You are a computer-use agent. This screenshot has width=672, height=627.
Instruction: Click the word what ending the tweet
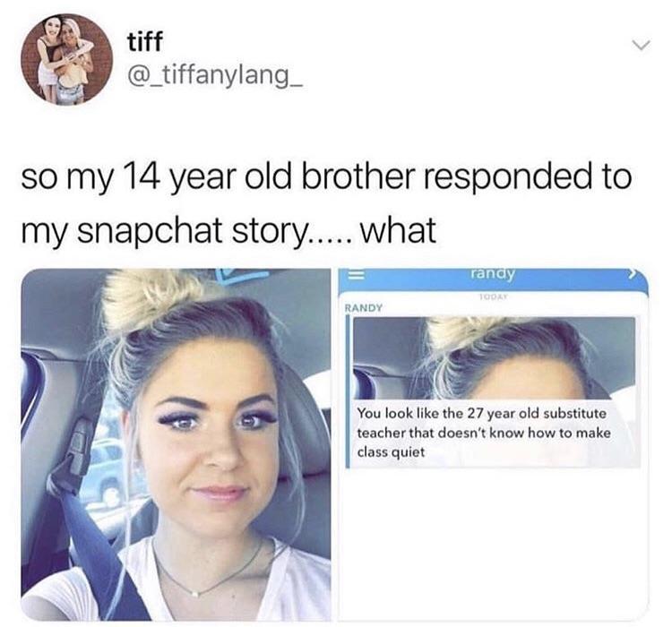coord(398,229)
